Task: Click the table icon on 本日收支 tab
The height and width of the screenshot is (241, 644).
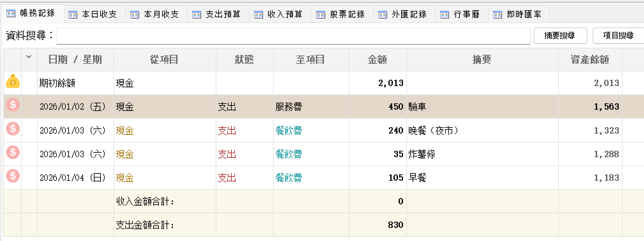Action: 73,15
